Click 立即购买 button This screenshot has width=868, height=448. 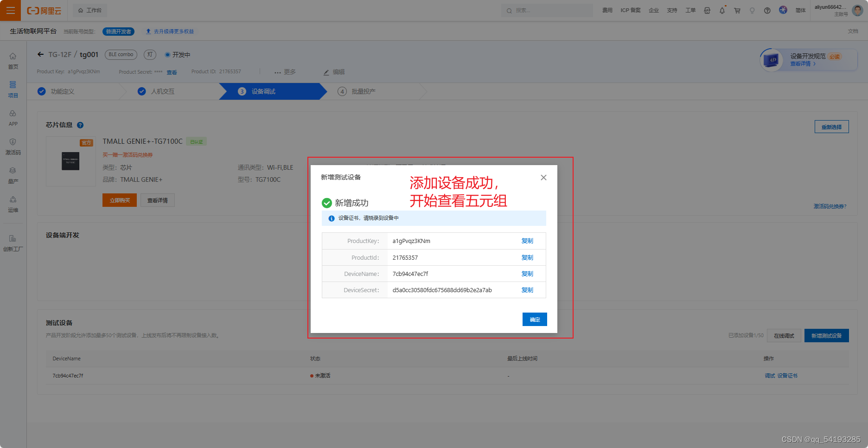120,200
